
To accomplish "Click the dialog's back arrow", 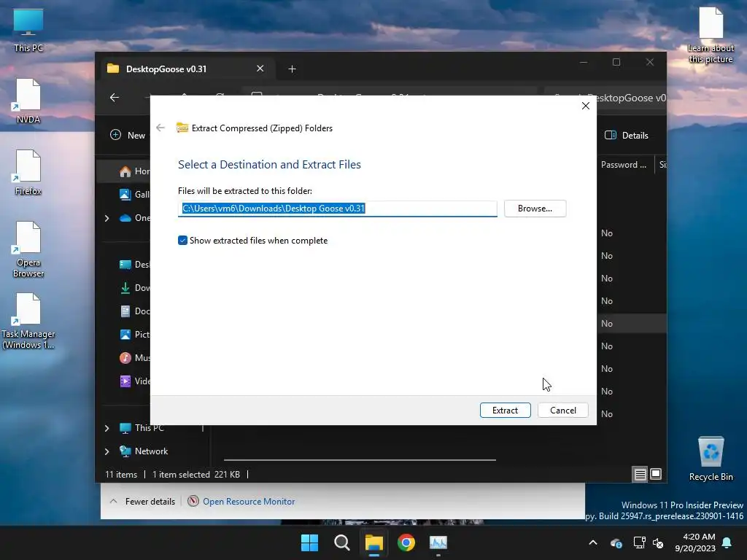I will pos(160,128).
